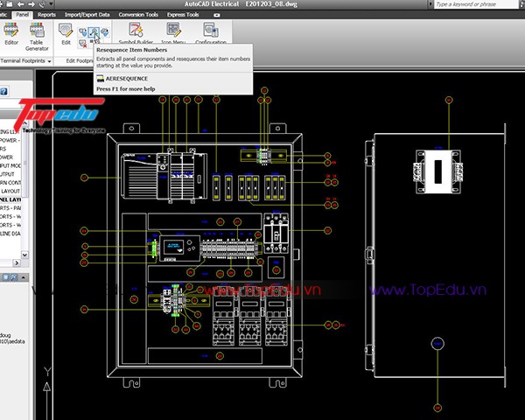Select the large PLC processor module footprint
The height and width of the screenshot is (420, 525).
[141, 175]
